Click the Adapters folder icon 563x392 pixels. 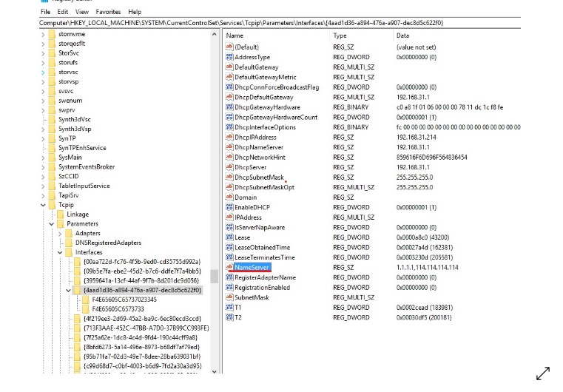tap(69, 233)
